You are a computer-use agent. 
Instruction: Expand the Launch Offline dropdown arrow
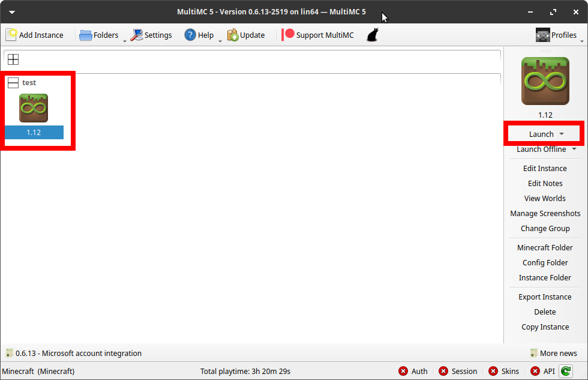pos(574,149)
